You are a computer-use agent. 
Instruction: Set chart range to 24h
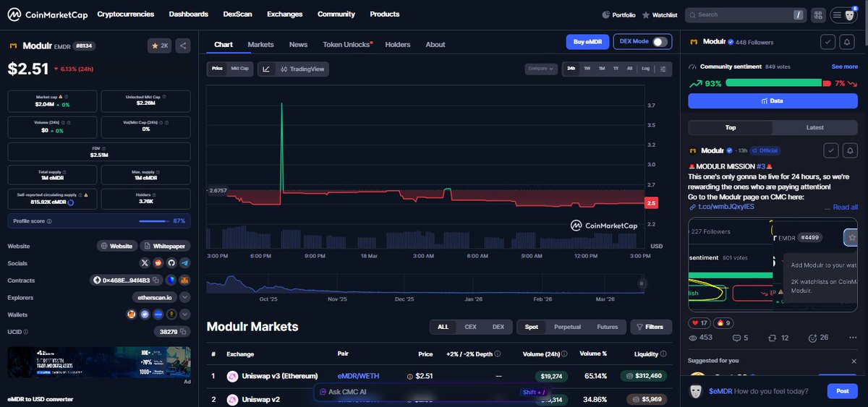[571, 69]
